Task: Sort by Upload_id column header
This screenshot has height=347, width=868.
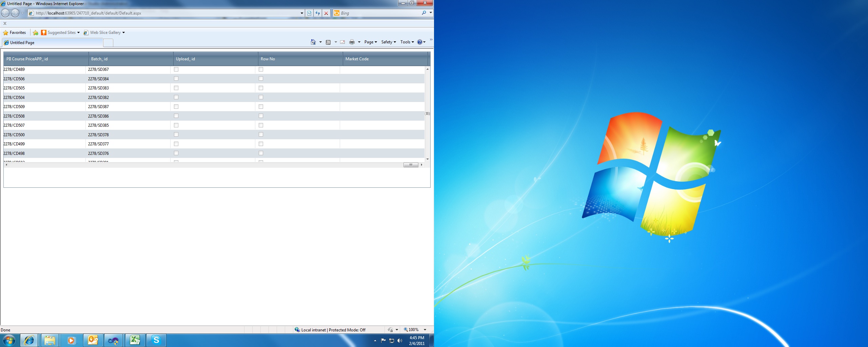Action: [216, 59]
